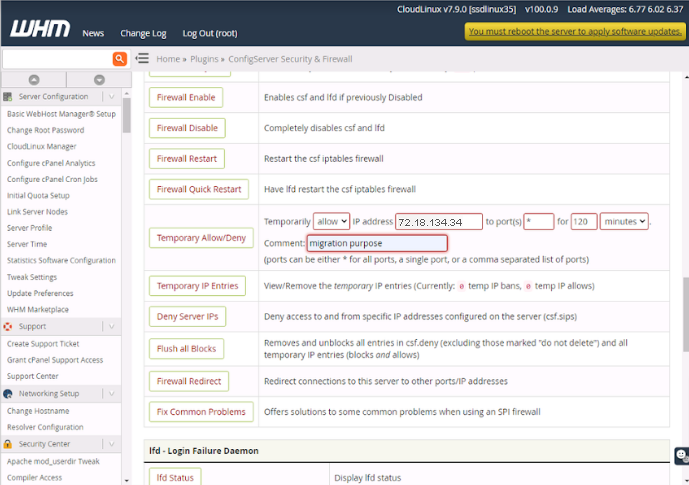689x485 pixels.
Task: Go to Plugins breadcrumb
Action: click(x=204, y=59)
